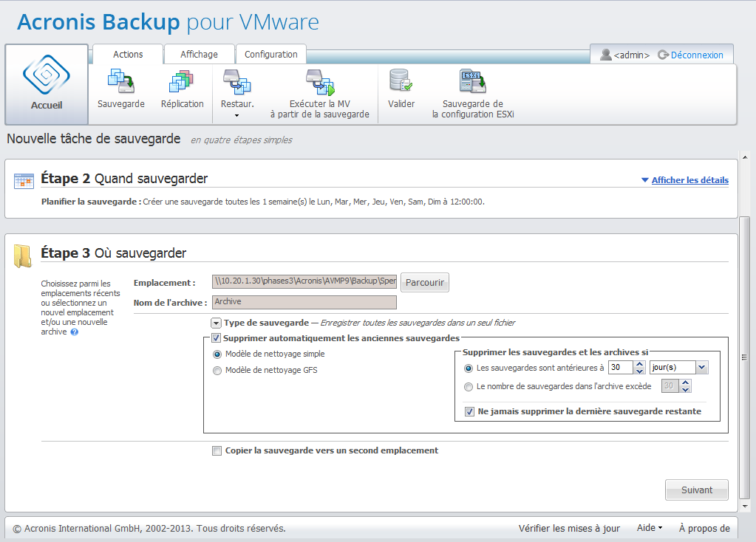Select Modèle de nettoyage GFS
The height and width of the screenshot is (542, 756).
point(217,371)
